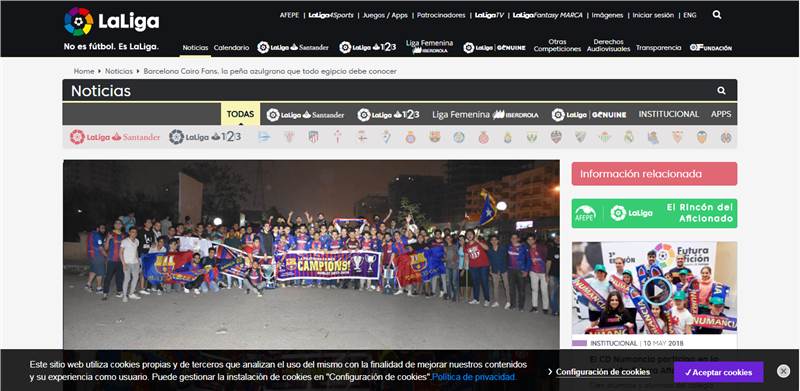Pick the Levante UD crest
This screenshot has height=391, width=800.
556,137
